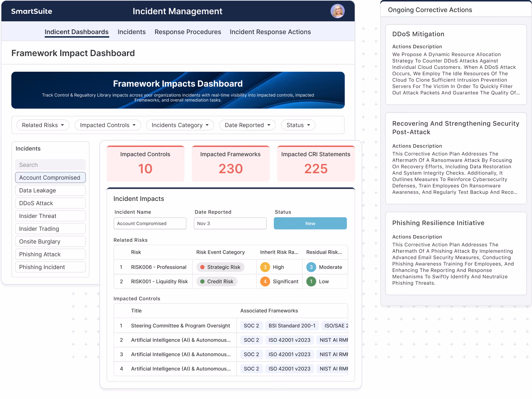Switch to the Indicent Dashboards tab
The image size is (532, 399).
(x=77, y=32)
